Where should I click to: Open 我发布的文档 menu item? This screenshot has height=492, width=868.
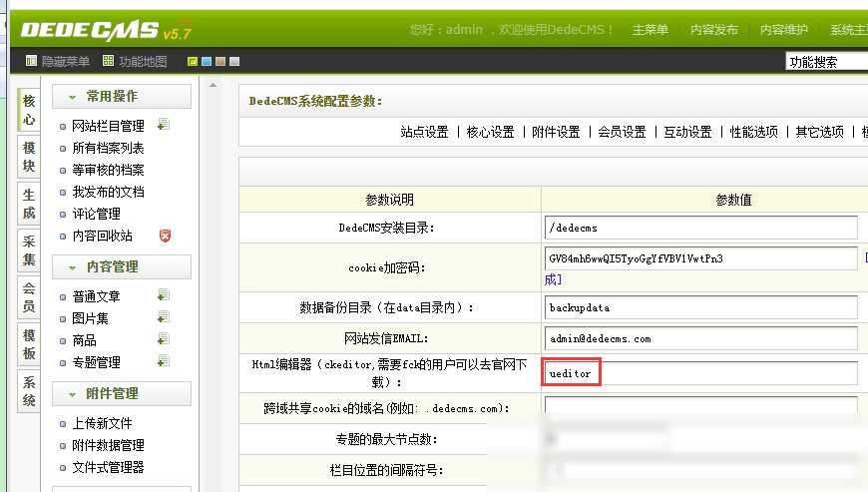[x=109, y=192]
